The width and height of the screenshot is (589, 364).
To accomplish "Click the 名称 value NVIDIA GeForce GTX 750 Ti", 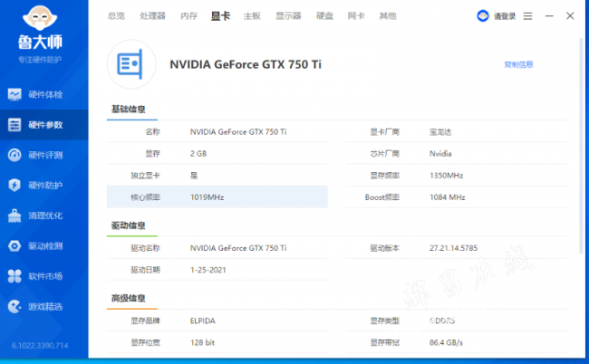I will point(238,131).
